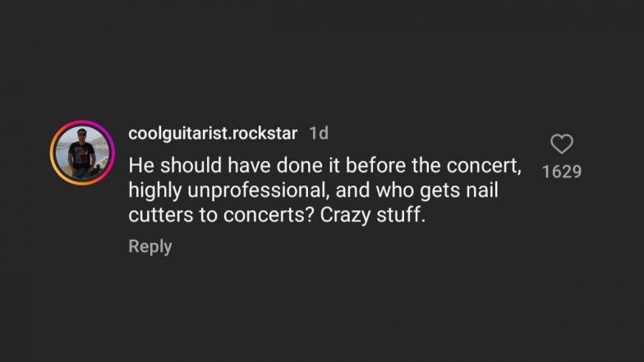
Task: Like the comment with the heart icon
Action: click(562, 144)
